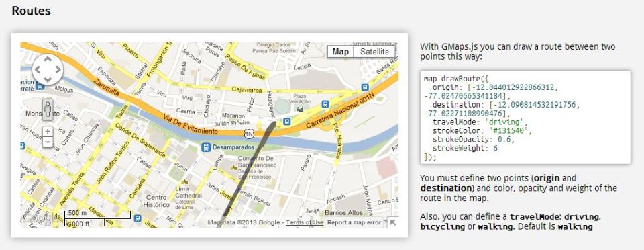Open Report a map error link
Viewport: 644px width, 250px height.
354,222
